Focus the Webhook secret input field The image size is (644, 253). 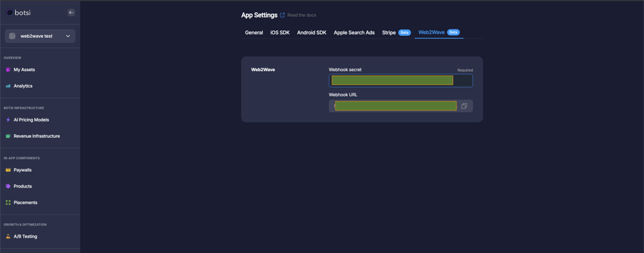click(401, 81)
